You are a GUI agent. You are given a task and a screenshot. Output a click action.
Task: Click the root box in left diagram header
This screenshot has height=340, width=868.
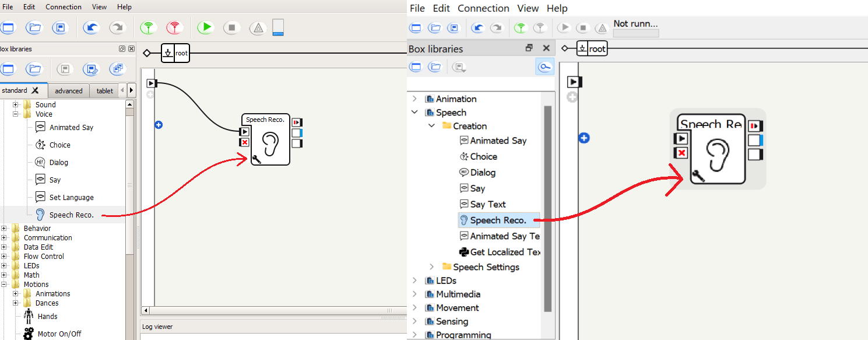(181, 53)
